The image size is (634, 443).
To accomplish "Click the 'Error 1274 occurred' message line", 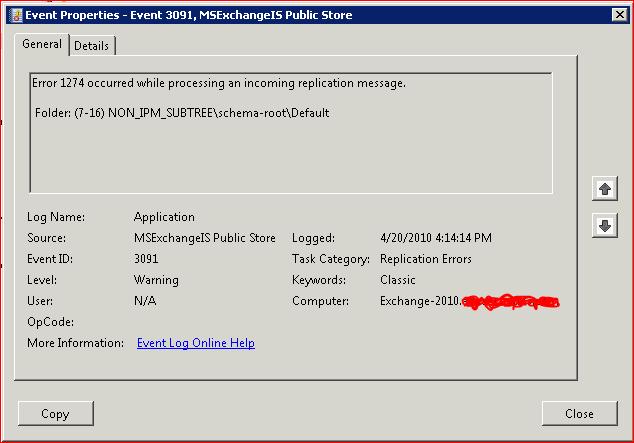I will coord(219,83).
